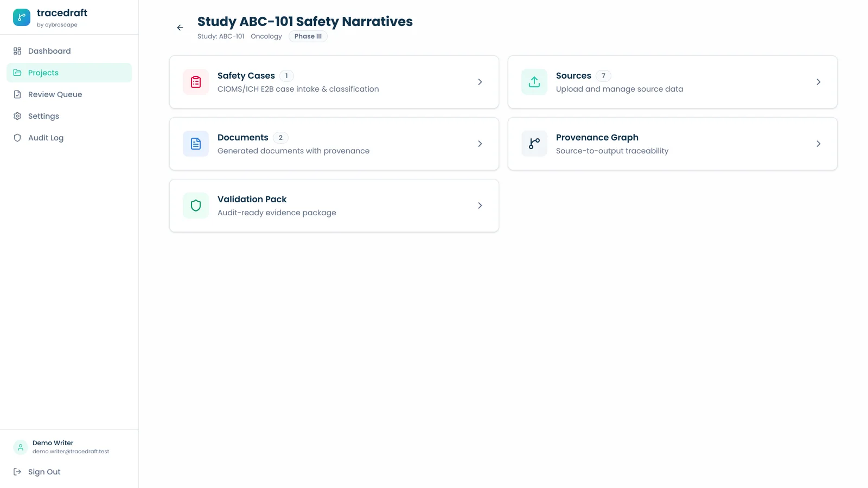This screenshot has width=868, height=488.
Task: Click the green Validation Pack shield icon
Action: (196, 206)
